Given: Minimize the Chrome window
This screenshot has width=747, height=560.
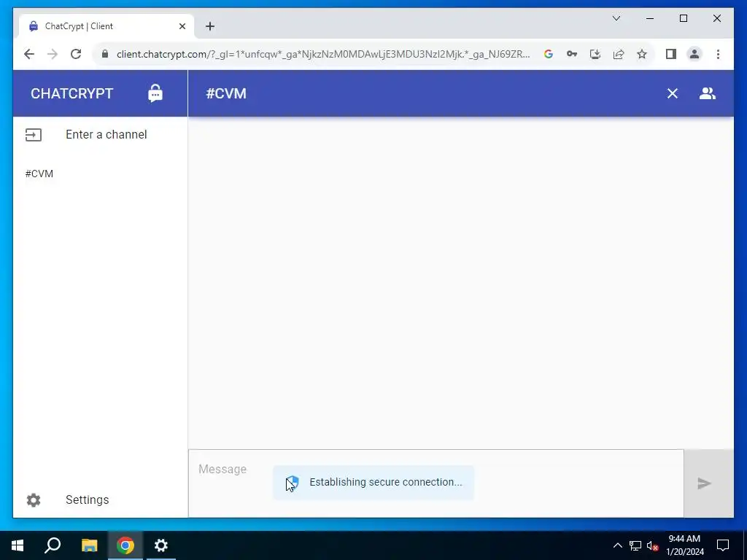Looking at the screenshot, I should (x=650, y=18).
